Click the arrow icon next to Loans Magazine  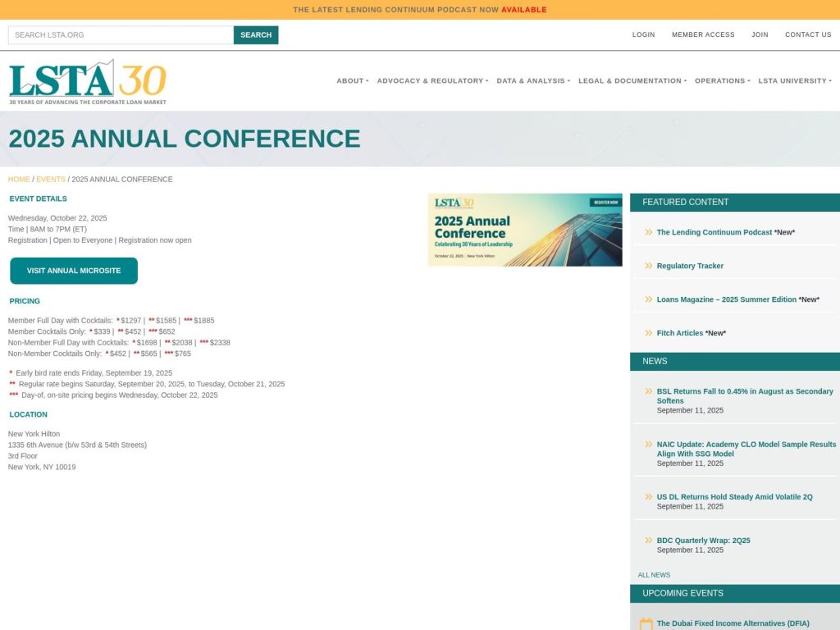pyautogui.click(x=647, y=299)
